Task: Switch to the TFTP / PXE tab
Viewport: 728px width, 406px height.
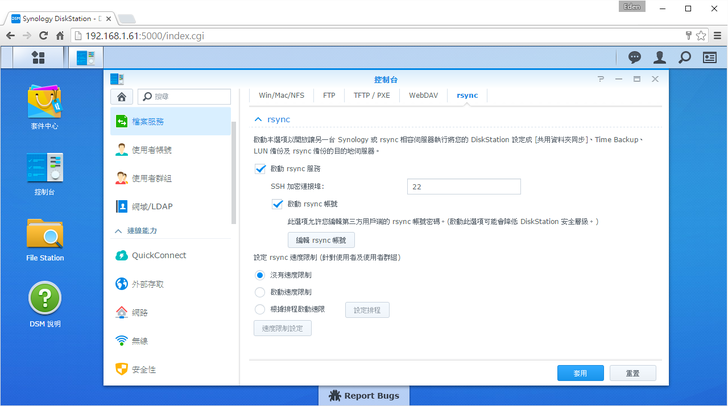Action: pos(371,95)
